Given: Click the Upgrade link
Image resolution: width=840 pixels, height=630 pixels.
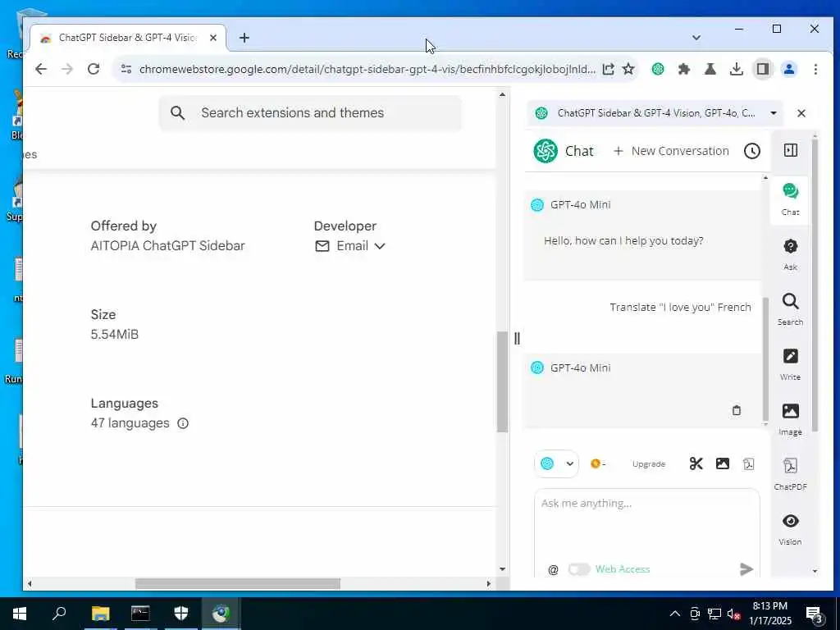Looking at the screenshot, I should tap(648, 464).
